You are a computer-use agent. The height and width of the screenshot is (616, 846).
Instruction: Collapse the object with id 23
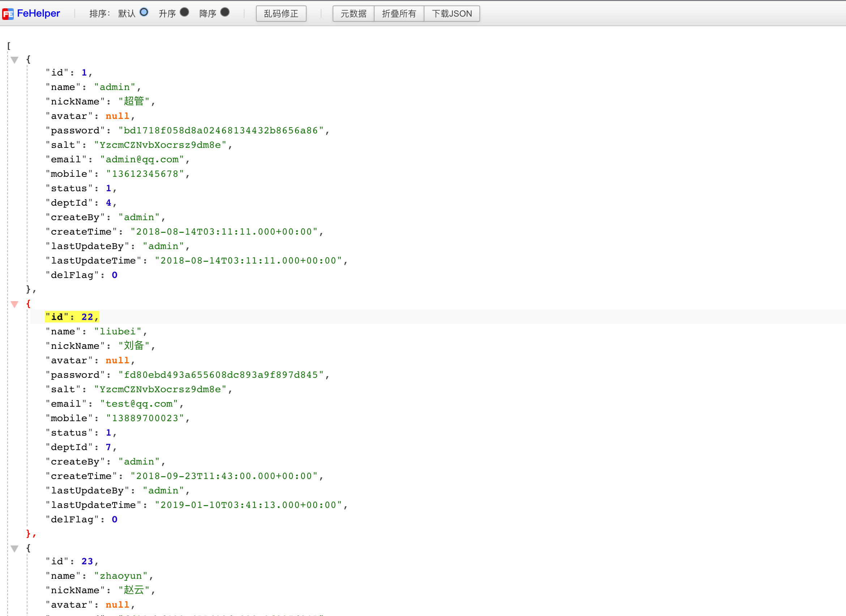pos(14,548)
